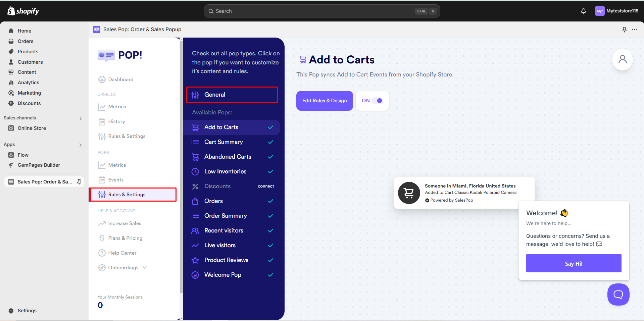Expand the Onboardings section
The image size is (644, 321).
click(x=144, y=267)
